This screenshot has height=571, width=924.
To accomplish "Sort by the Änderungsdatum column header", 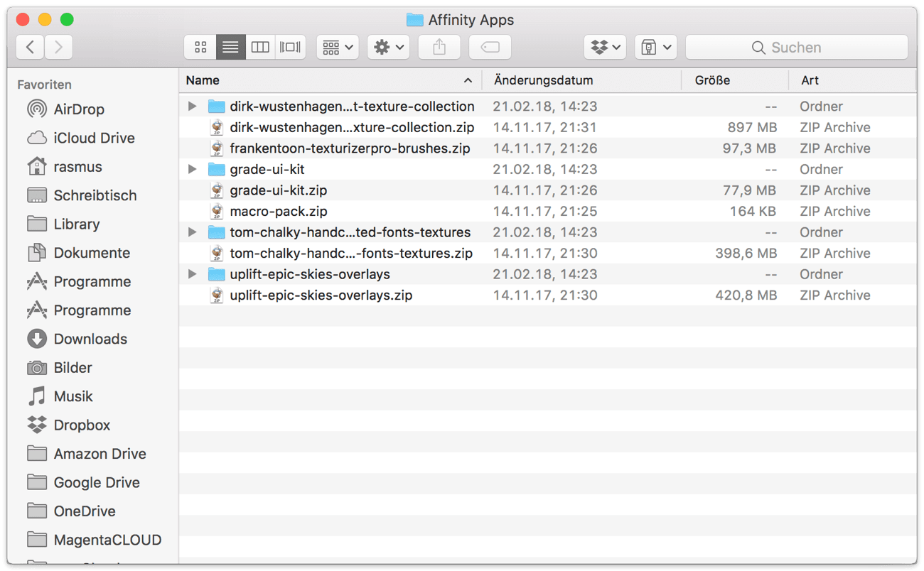I will [x=581, y=80].
